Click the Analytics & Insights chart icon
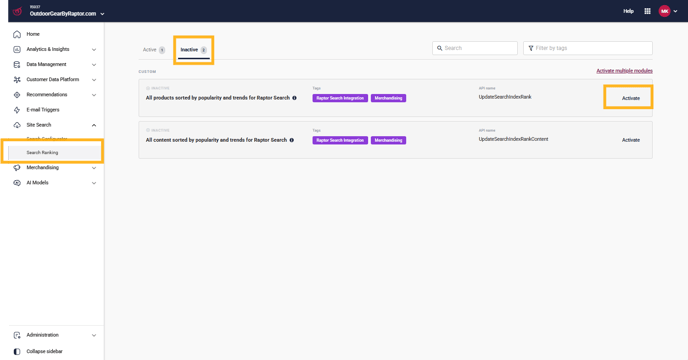688x360 pixels. pyautogui.click(x=17, y=49)
